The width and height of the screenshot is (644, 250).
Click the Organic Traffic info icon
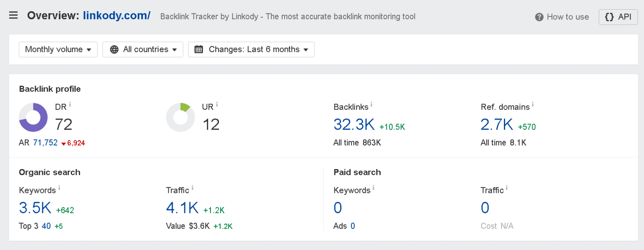(192, 188)
